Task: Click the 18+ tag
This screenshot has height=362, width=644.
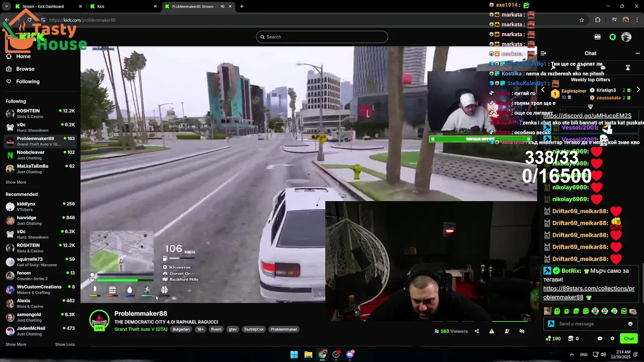Action: click(200, 329)
